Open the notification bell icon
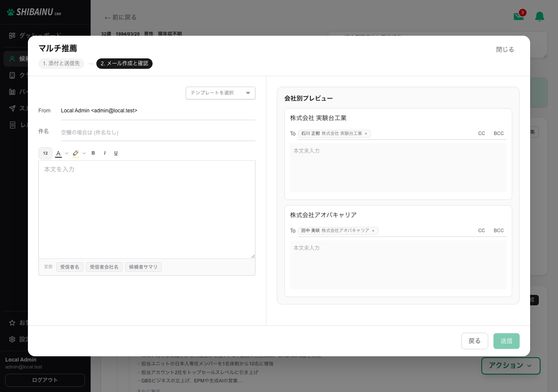Screen dimensions: 558x392 (540, 17)
